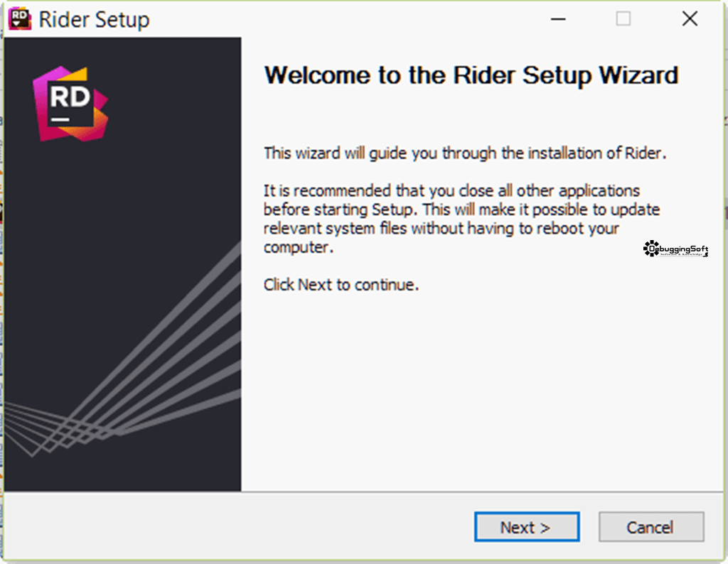Select the Welcome to the Rider Setup Wizard heading
The image size is (728, 564).
click(471, 75)
